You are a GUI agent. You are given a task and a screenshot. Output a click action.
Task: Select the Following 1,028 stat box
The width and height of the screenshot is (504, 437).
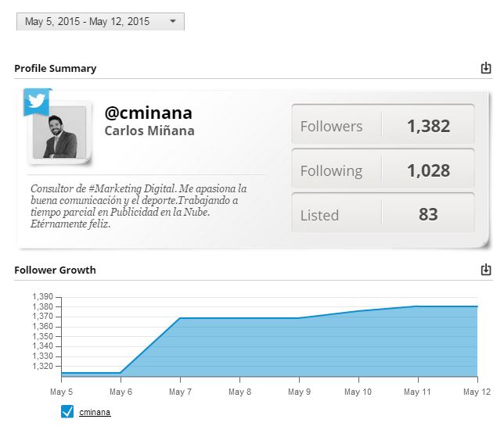click(x=383, y=169)
